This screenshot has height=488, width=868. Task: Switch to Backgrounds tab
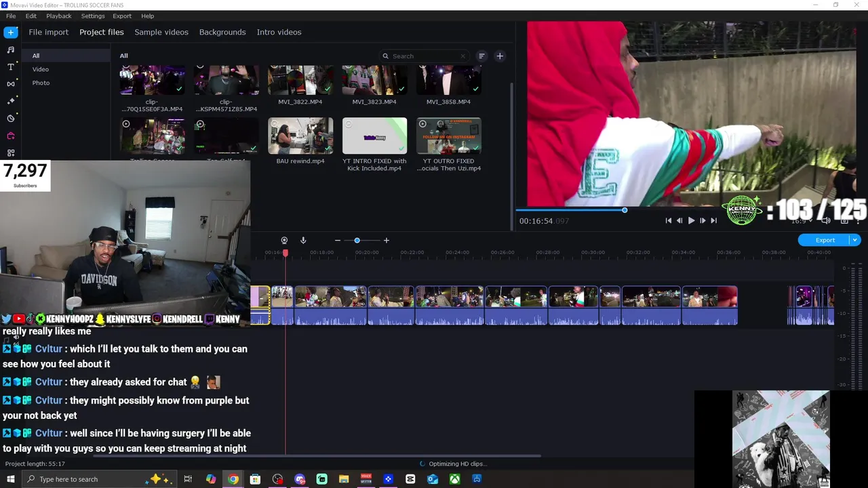tap(222, 32)
